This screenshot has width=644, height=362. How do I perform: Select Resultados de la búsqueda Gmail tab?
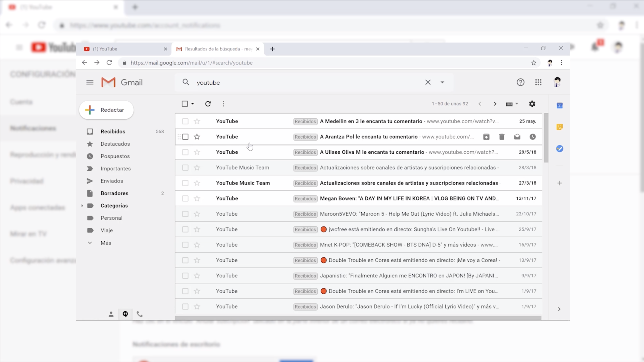217,49
